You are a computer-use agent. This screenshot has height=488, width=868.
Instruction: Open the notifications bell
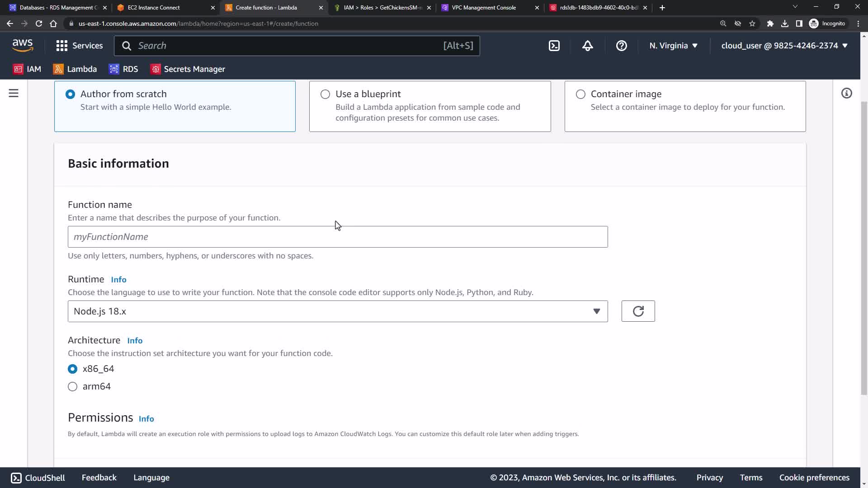(x=587, y=46)
